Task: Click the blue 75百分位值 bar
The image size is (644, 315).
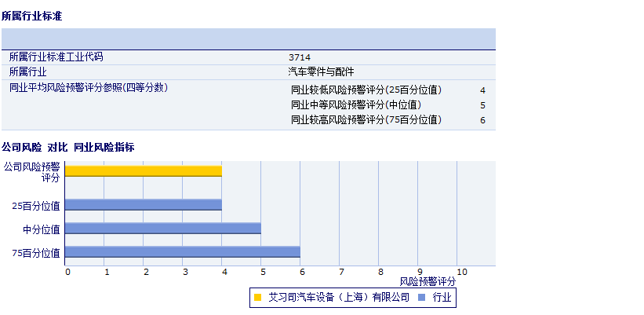Action: [x=183, y=252]
